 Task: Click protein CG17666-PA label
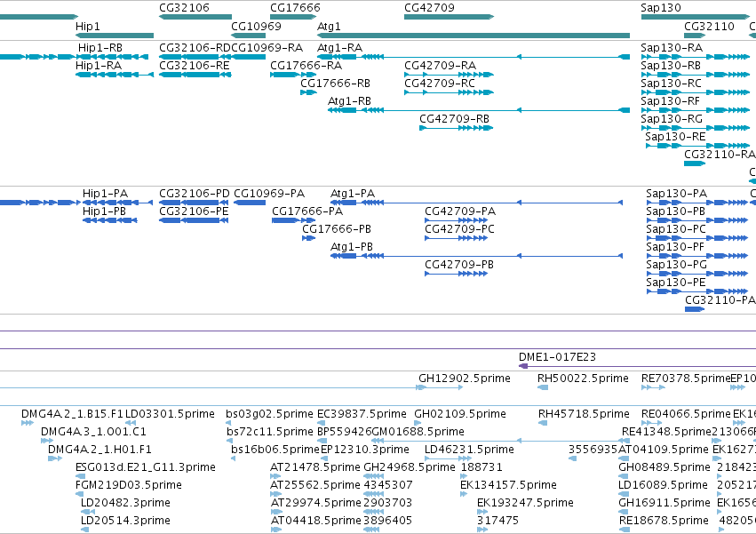click(307, 211)
